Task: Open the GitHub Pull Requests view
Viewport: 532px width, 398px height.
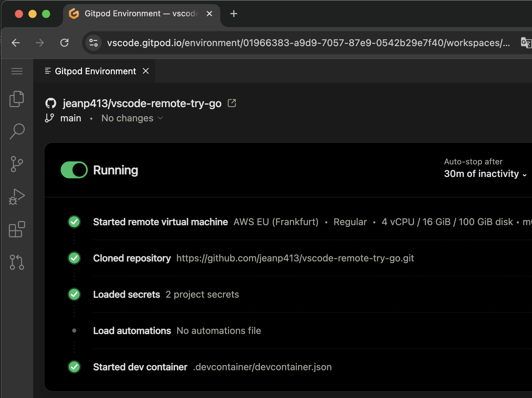Action: [x=17, y=262]
